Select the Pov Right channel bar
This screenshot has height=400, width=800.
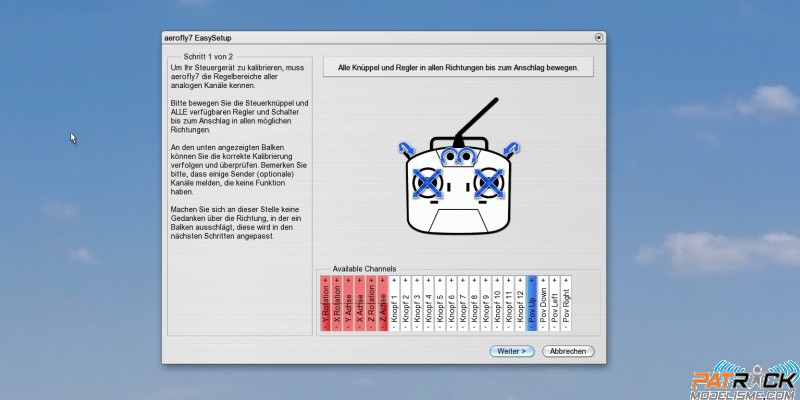coord(566,303)
